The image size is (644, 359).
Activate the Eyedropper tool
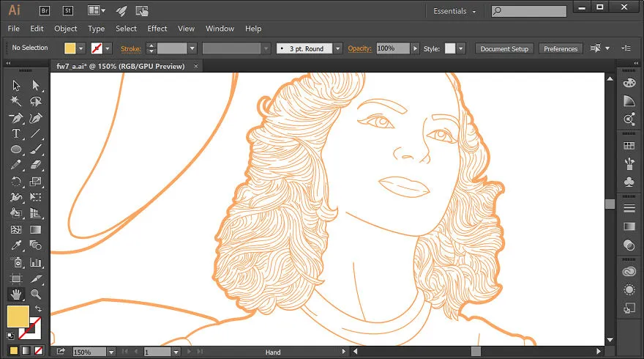point(16,245)
